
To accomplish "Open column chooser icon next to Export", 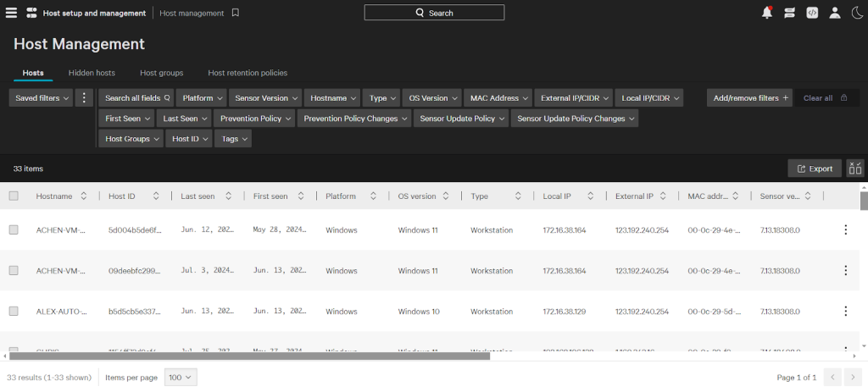I will click(855, 168).
